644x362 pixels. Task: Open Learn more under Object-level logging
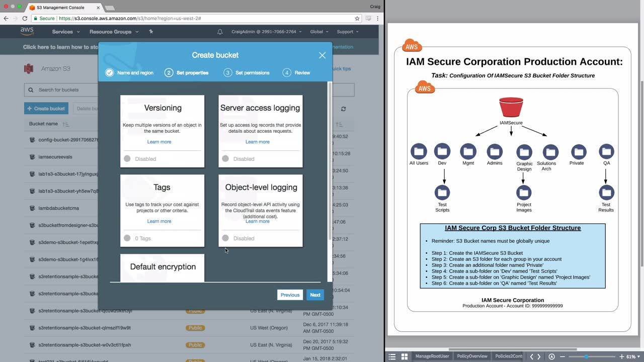(x=257, y=221)
